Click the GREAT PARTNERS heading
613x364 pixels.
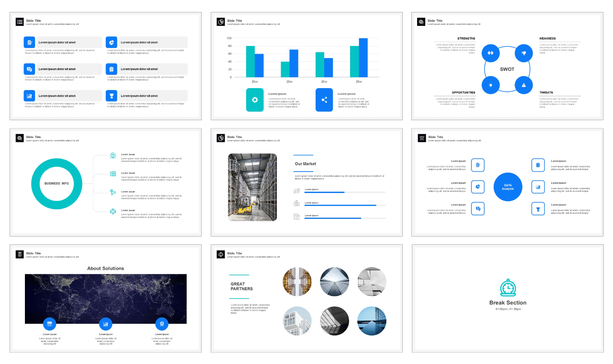click(242, 286)
